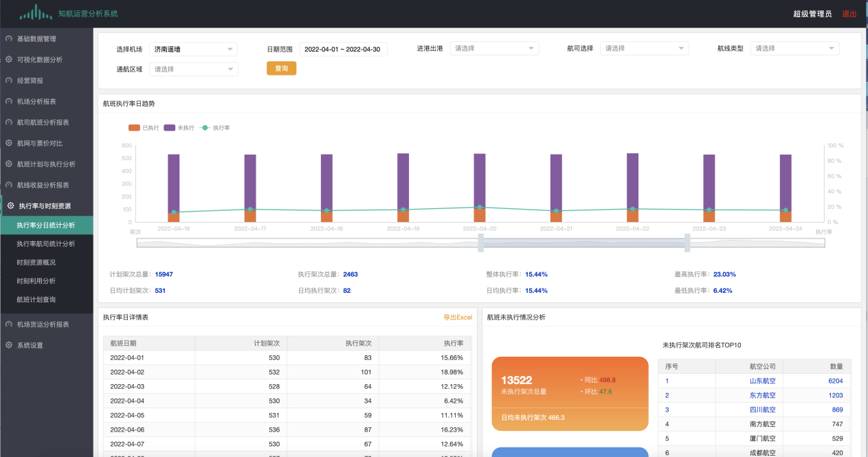Open the 选择机场 dropdown showing 济南遥墙
The height and width of the screenshot is (457, 868).
coord(192,49)
